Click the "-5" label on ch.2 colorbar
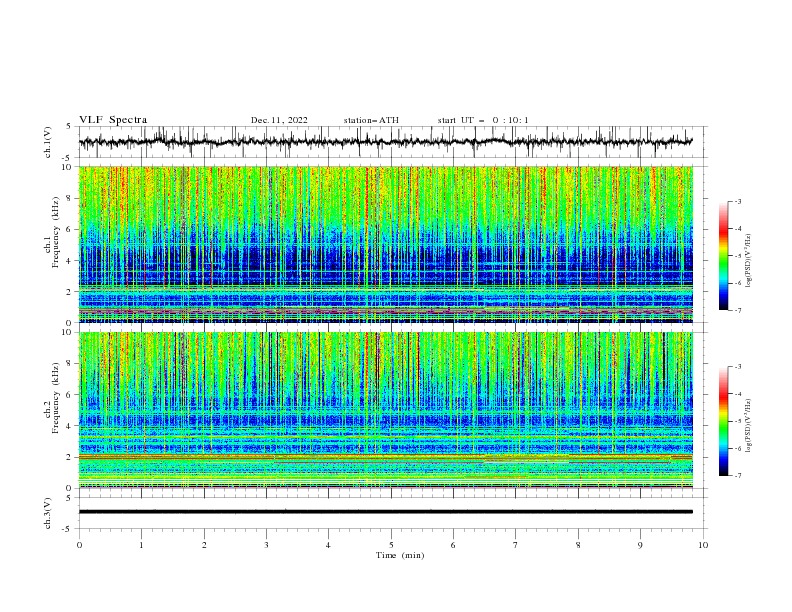Screen dimensions: 792x612 (737, 421)
